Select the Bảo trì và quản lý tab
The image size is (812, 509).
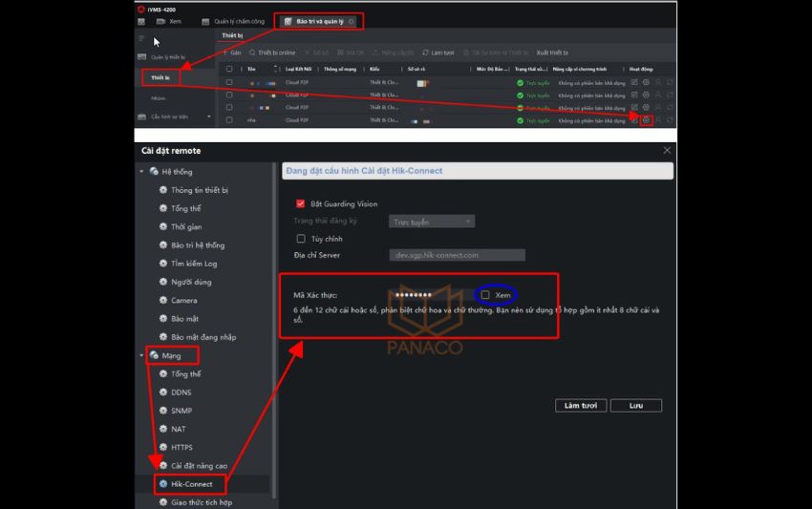tap(319, 21)
